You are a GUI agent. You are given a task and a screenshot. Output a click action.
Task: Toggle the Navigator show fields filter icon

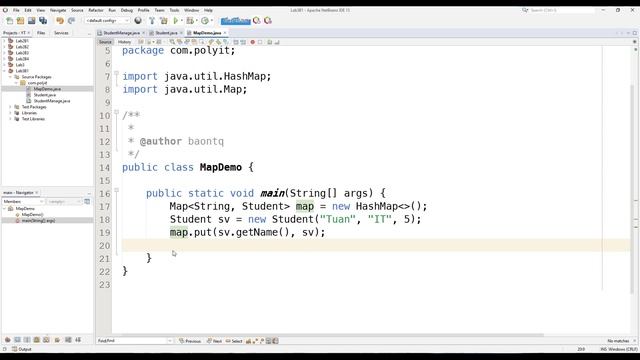coord(17,340)
